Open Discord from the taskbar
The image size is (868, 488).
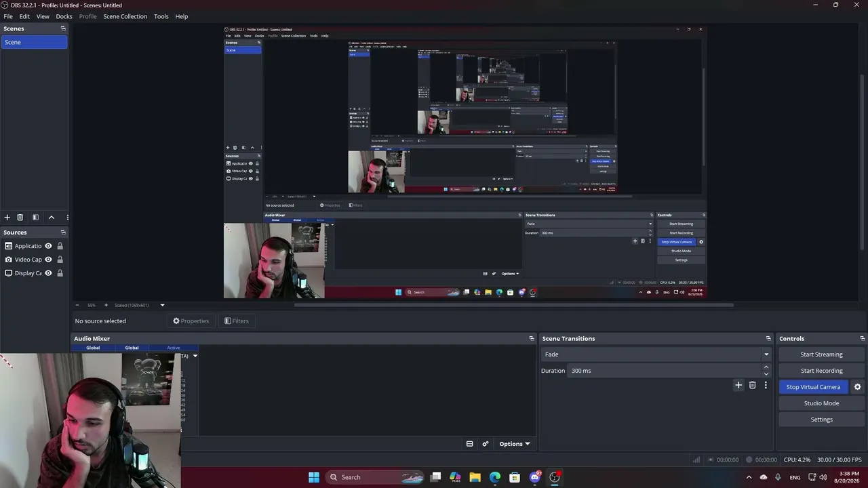tap(534, 477)
